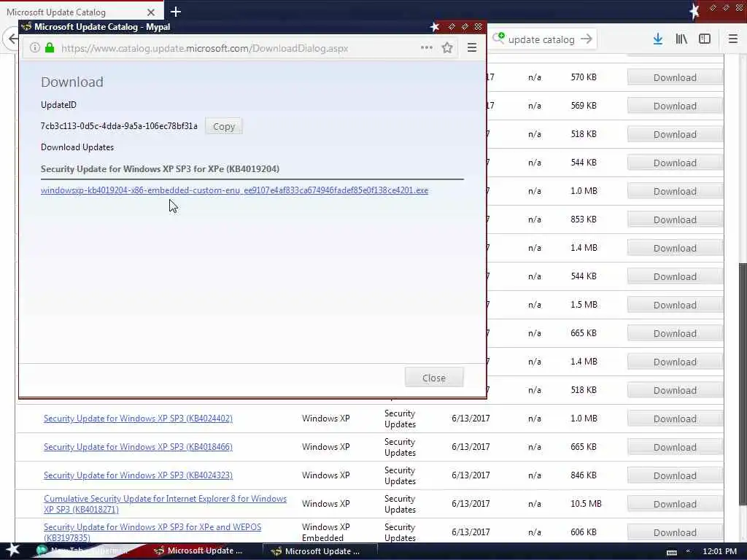
Task: Open the Downloads arrow icon in main toolbar
Action: (x=658, y=39)
